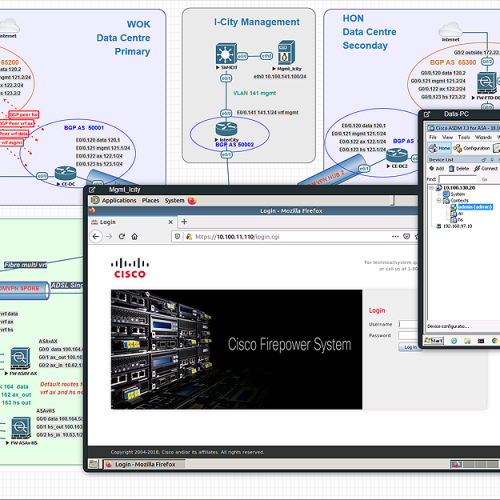Viewport: 500px width, 500px height.
Task: Click pop-out icon of Mgmt_Icity window
Action: (x=92, y=190)
